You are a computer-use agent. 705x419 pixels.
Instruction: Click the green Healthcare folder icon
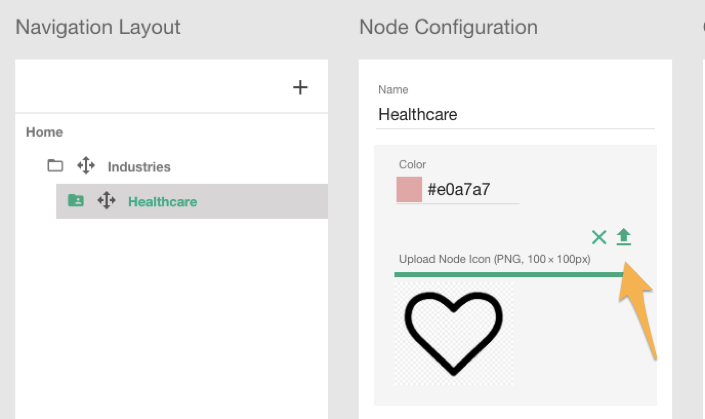pyautogui.click(x=76, y=200)
